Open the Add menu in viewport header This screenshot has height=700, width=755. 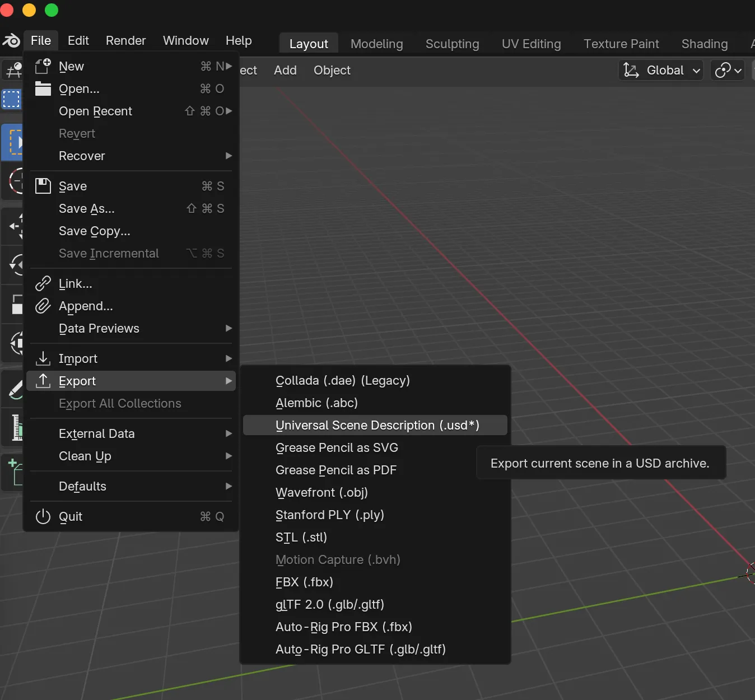tap(285, 70)
